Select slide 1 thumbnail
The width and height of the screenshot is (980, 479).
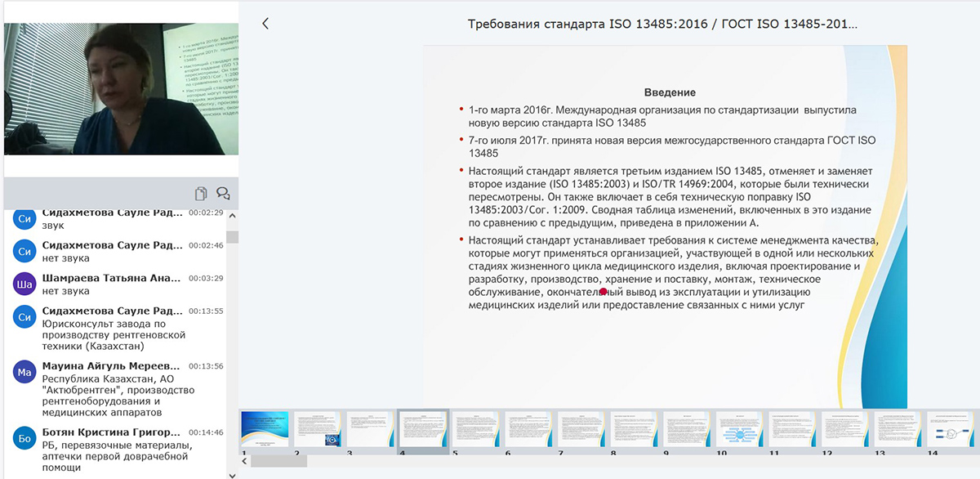[265, 429]
